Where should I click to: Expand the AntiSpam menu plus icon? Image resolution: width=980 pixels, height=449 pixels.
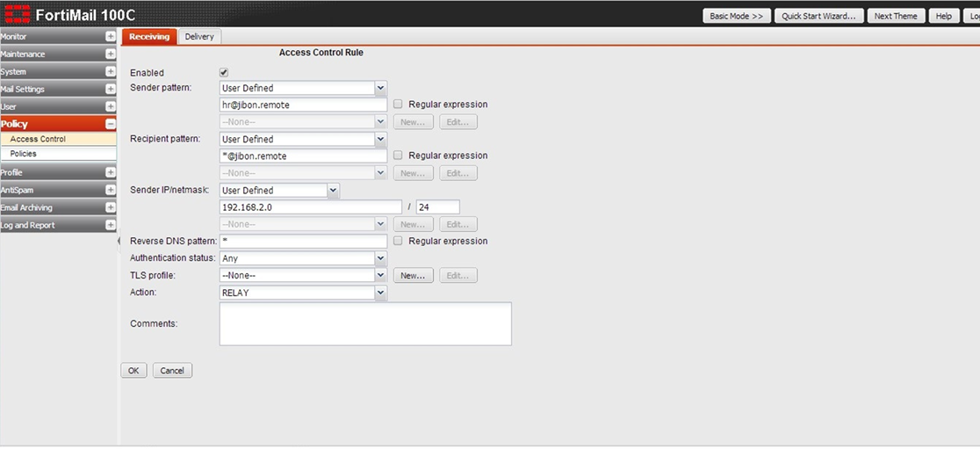111,190
